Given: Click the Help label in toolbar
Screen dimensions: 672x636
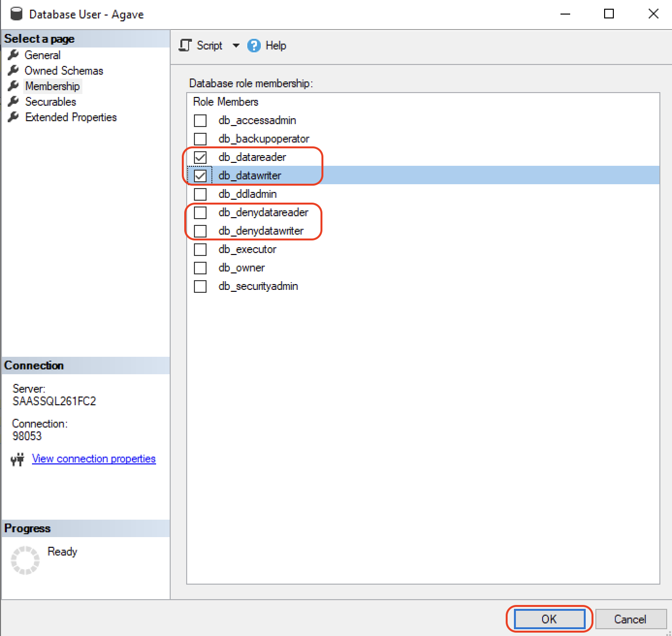Looking at the screenshot, I should pyautogui.click(x=276, y=46).
